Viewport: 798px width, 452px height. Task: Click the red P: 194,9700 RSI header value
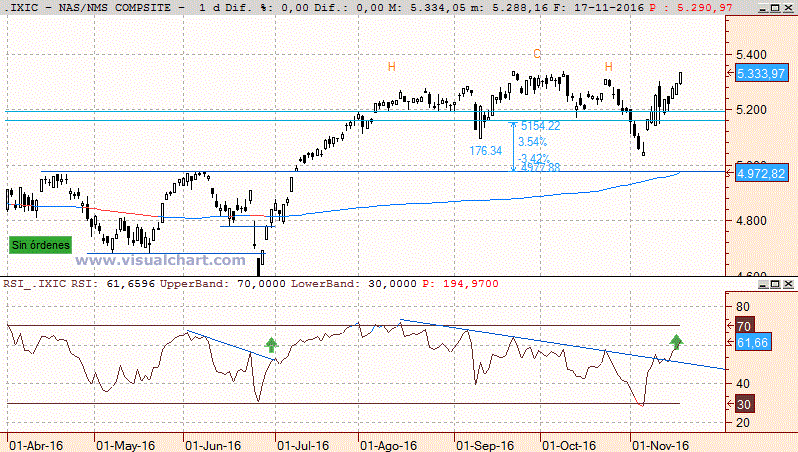click(x=461, y=284)
